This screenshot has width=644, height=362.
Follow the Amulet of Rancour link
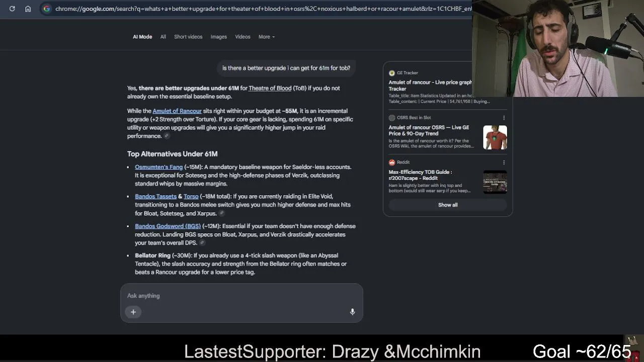coord(177,111)
